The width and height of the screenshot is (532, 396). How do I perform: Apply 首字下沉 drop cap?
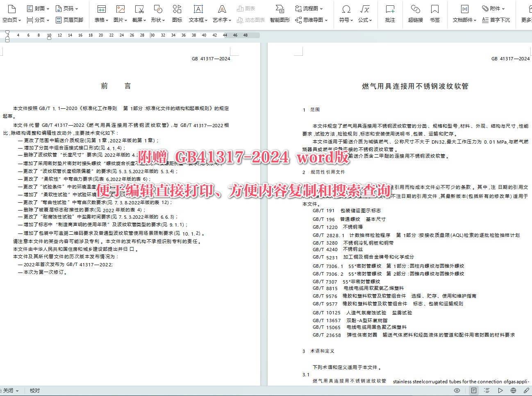(x=496, y=20)
